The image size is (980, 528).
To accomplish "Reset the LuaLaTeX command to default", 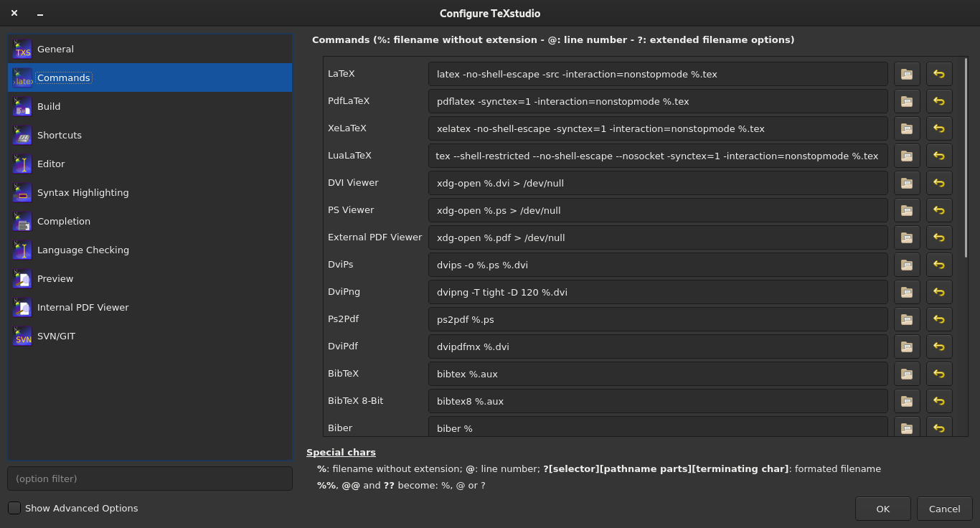I will pyautogui.click(x=939, y=156).
